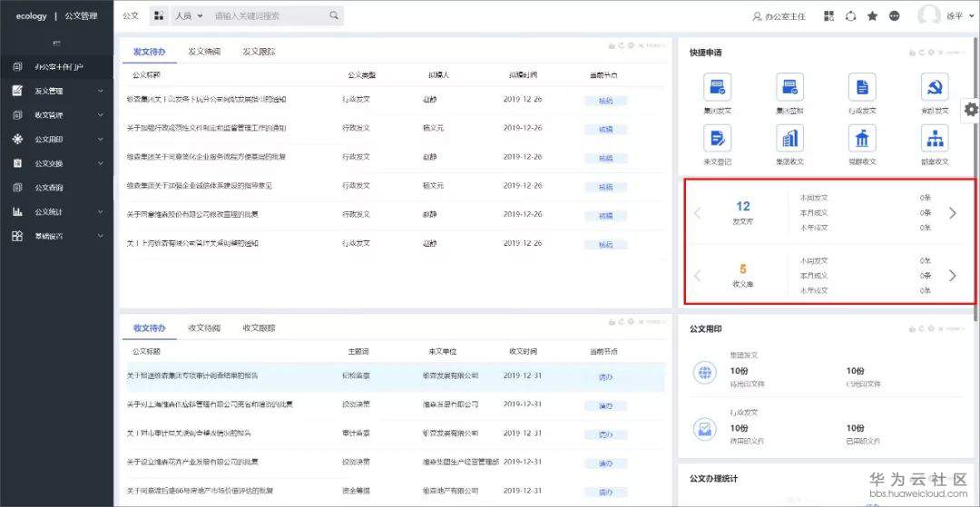Screen dimensions: 980x507
Task: Click node badge of first 收文待办 row
Action: (x=605, y=377)
